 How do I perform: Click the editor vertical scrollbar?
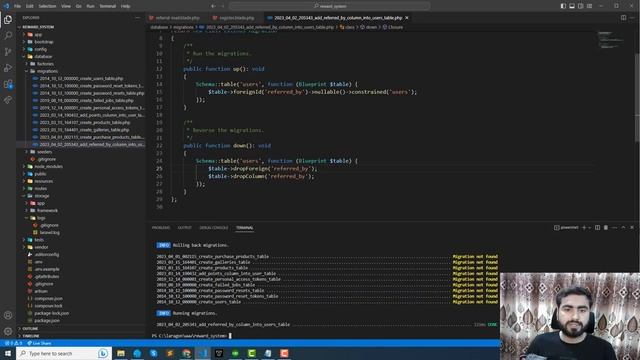[x=637, y=98]
